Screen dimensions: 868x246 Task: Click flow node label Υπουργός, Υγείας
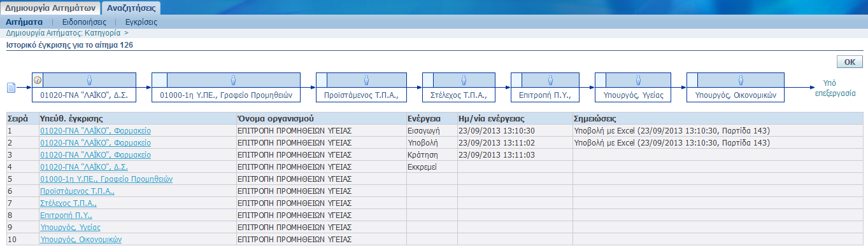(x=634, y=95)
